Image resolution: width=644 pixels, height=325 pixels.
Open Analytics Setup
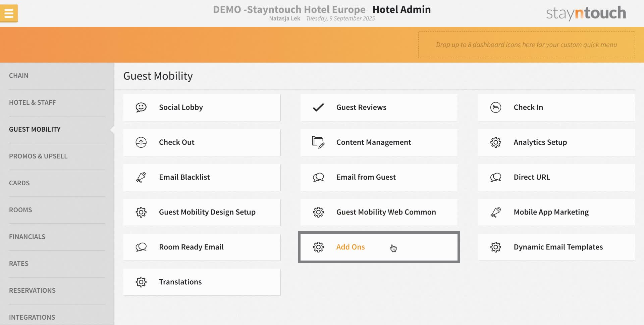(556, 142)
